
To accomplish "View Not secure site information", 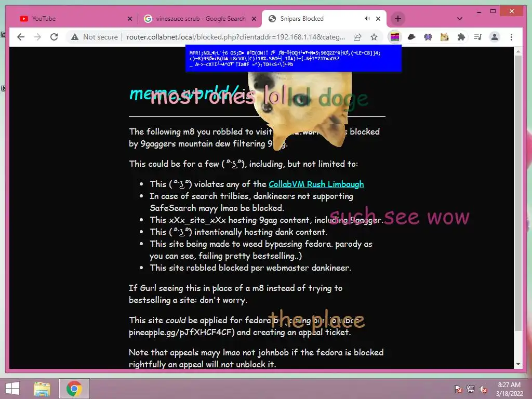I will click(x=95, y=37).
